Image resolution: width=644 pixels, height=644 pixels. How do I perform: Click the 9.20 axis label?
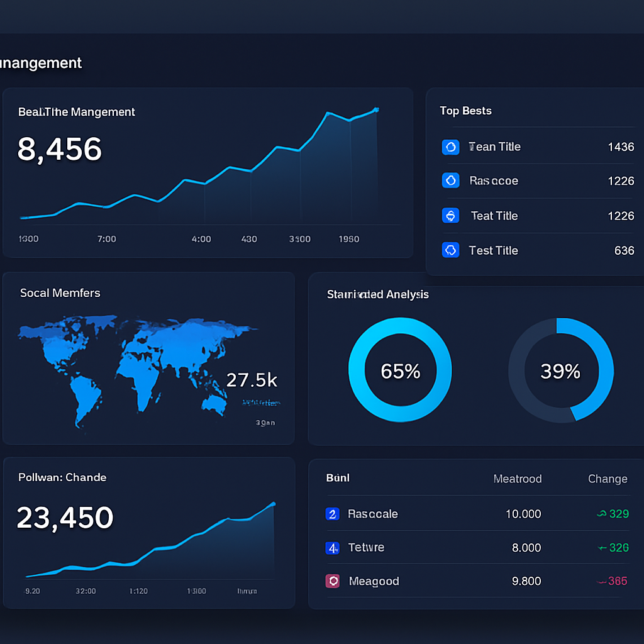(x=33, y=591)
